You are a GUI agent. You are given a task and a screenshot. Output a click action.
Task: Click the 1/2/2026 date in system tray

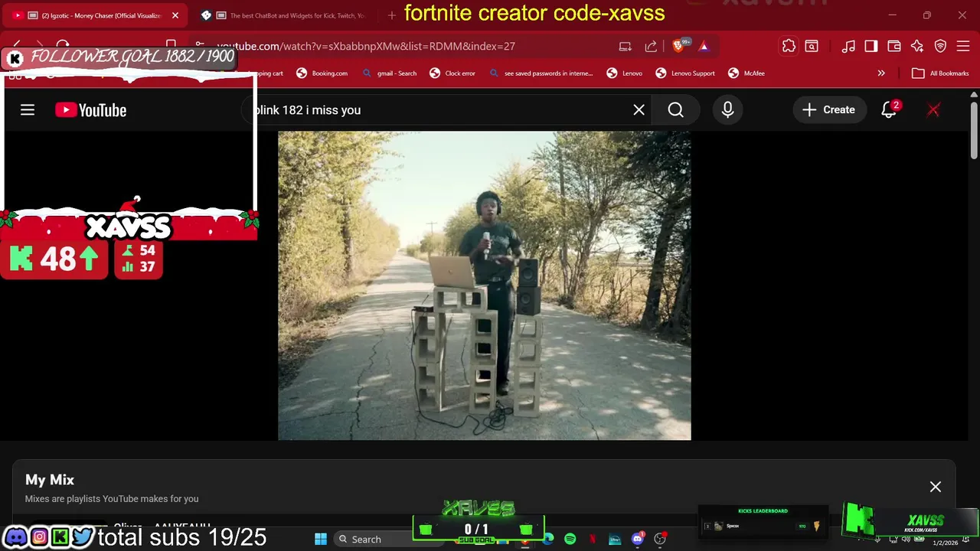945,543
